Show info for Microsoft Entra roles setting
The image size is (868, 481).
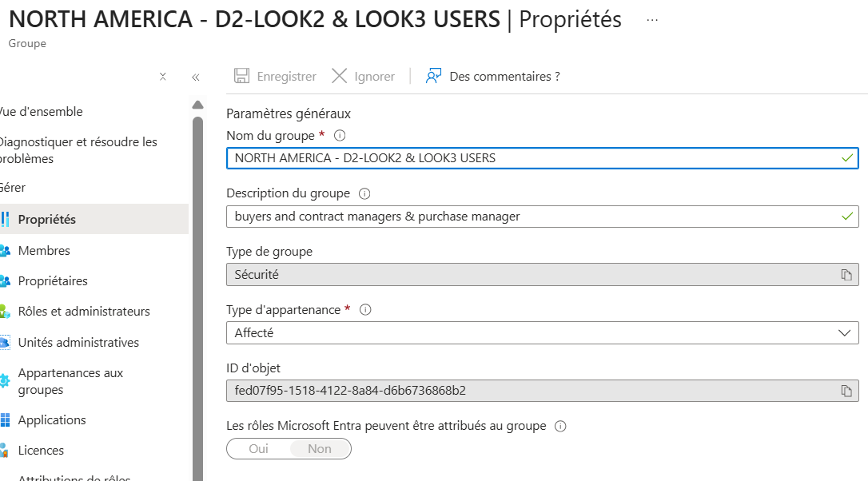[560, 426]
